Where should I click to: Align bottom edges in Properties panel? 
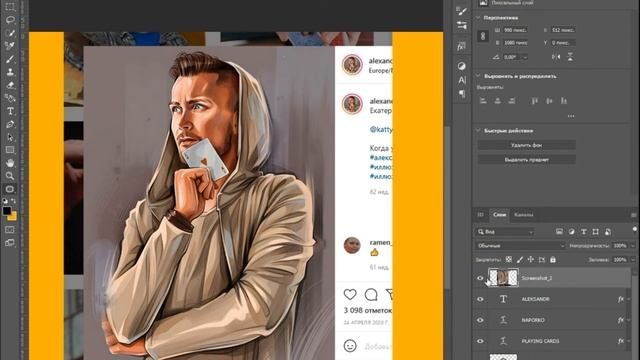point(564,100)
